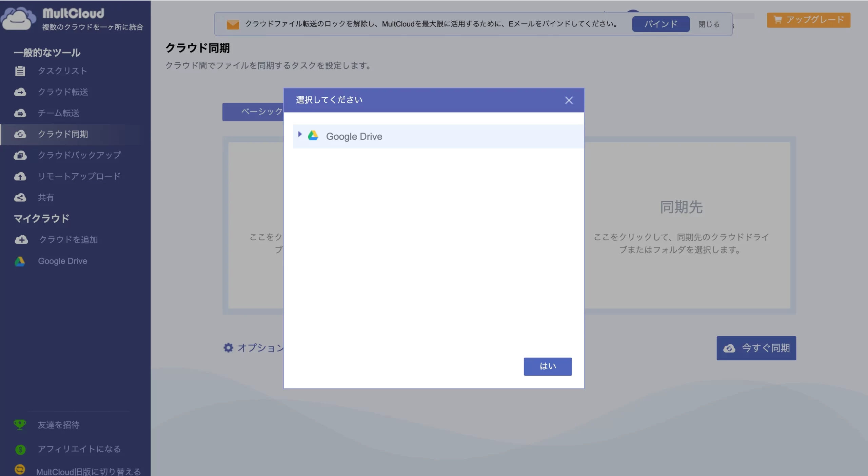Viewport: 868px width, 476px height.
Task: Click the 共有 share icon
Action: 20,197
